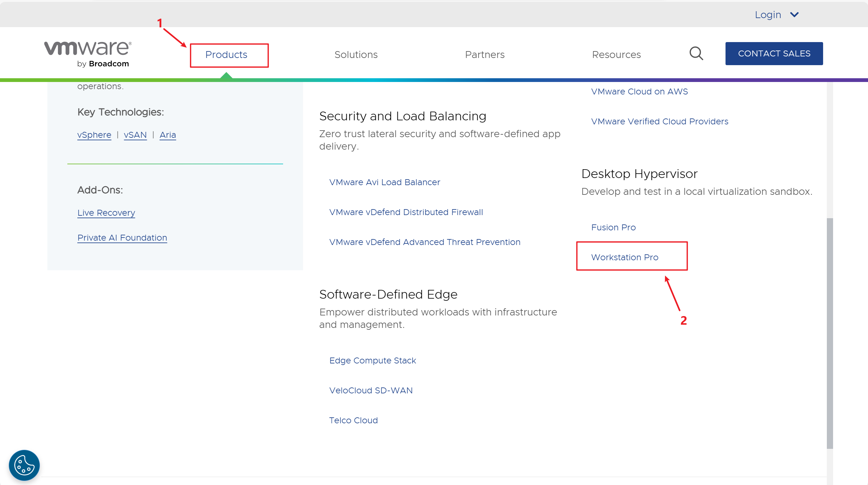Open the Partners menu

[485, 55]
